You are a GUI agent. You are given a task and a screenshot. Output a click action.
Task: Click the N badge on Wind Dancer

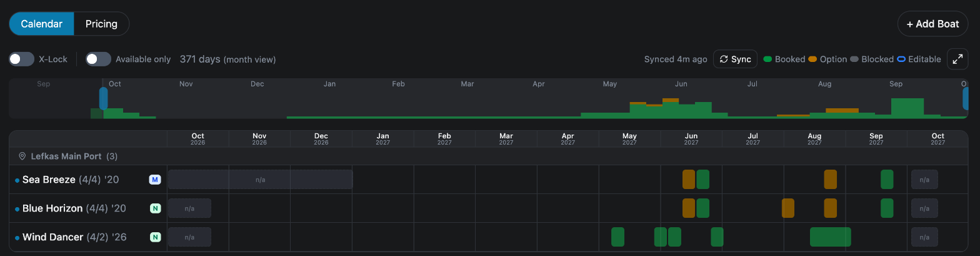coord(155,237)
